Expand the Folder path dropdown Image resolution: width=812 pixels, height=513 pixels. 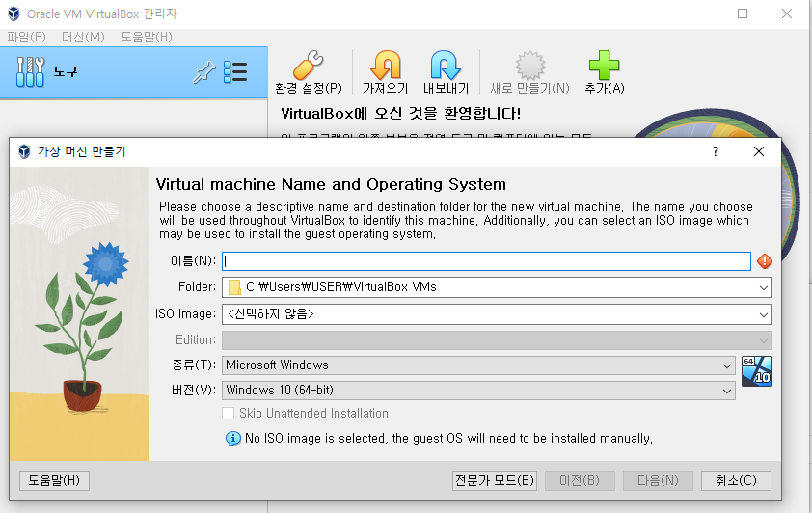(764, 287)
